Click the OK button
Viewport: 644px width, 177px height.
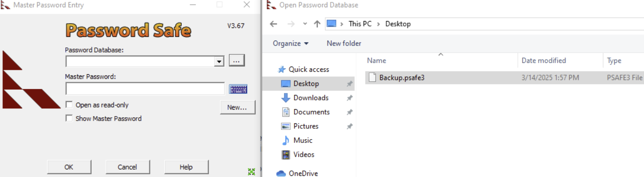(x=69, y=167)
